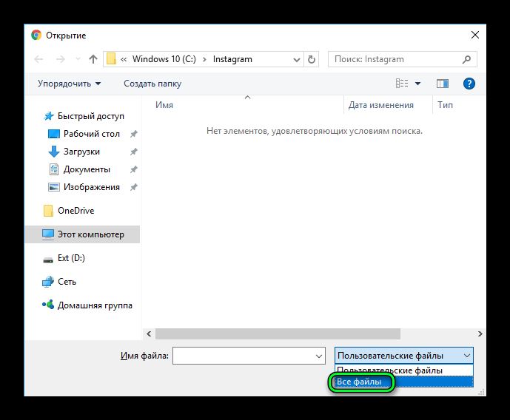Open Изображения in the sidebar

tap(91, 187)
